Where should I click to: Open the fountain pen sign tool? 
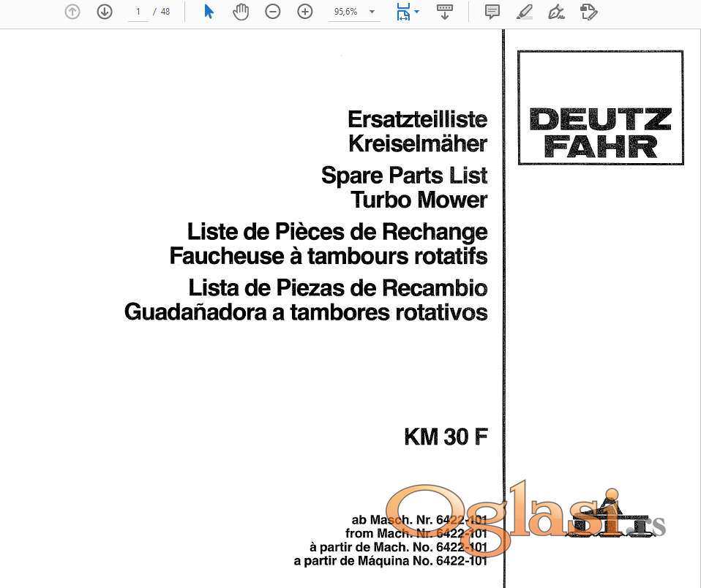click(x=556, y=12)
